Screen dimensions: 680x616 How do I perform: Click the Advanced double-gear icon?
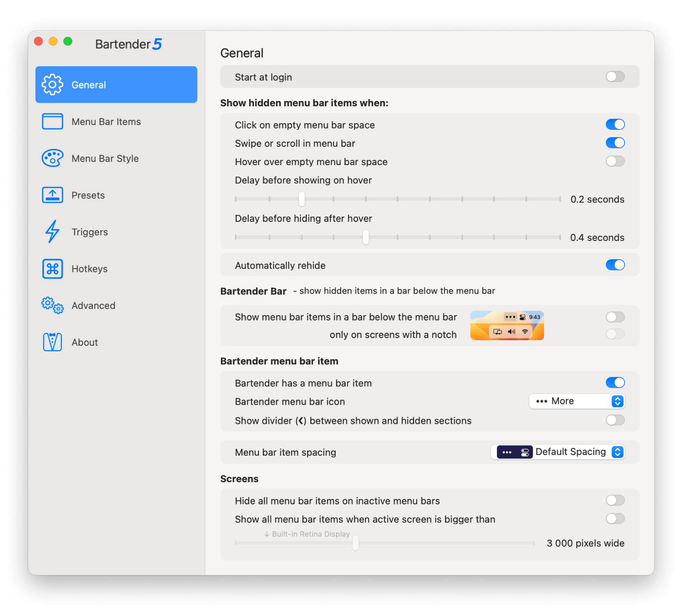point(52,305)
